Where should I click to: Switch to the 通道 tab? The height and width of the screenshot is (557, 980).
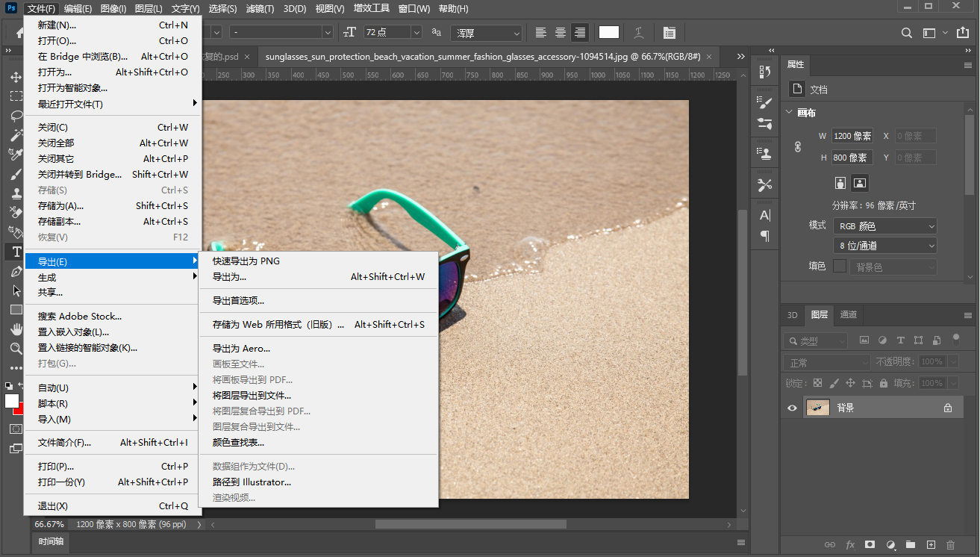pyautogui.click(x=849, y=315)
